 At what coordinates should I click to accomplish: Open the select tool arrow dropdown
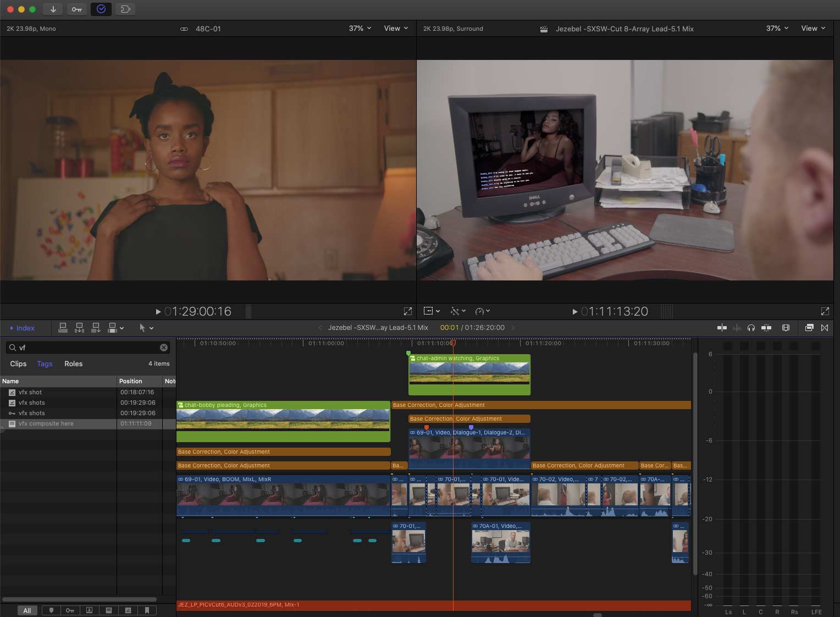[146, 328]
